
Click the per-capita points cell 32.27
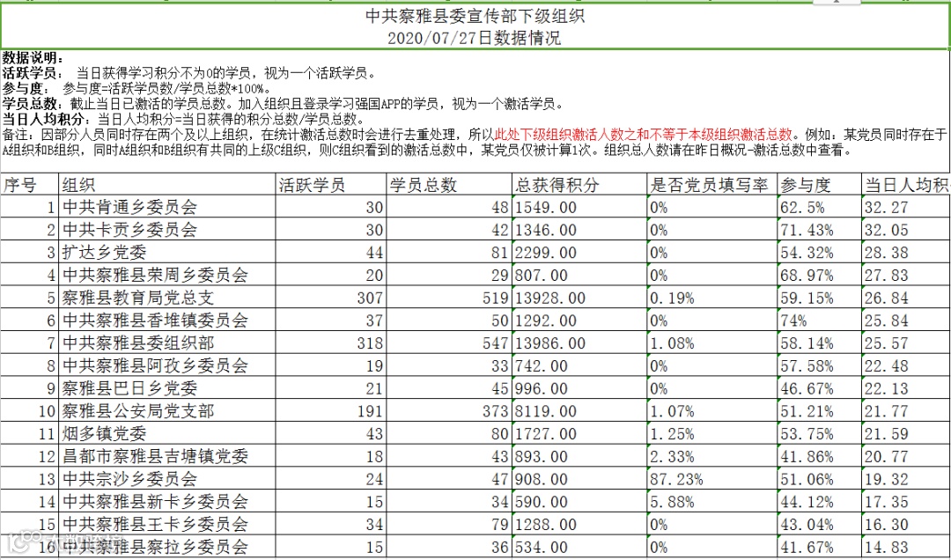(906, 208)
